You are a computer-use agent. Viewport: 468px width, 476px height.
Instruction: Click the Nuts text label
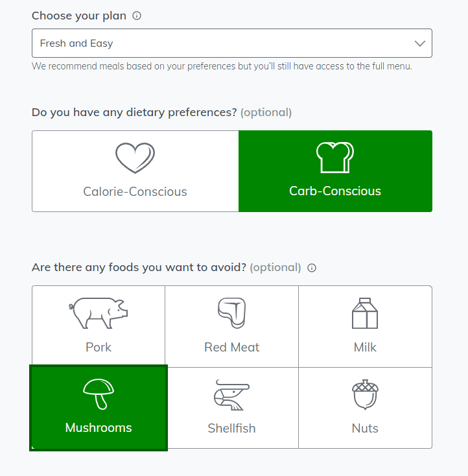(x=365, y=428)
